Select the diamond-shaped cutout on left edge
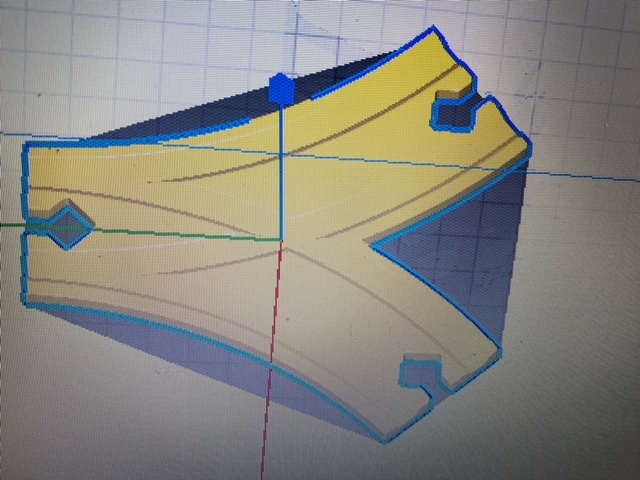The width and height of the screenshot is (640, 480). (67, 225)
